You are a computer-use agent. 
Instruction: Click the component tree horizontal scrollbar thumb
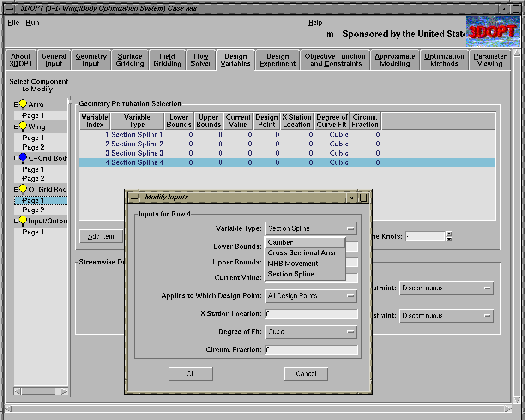tap(38, 391)
